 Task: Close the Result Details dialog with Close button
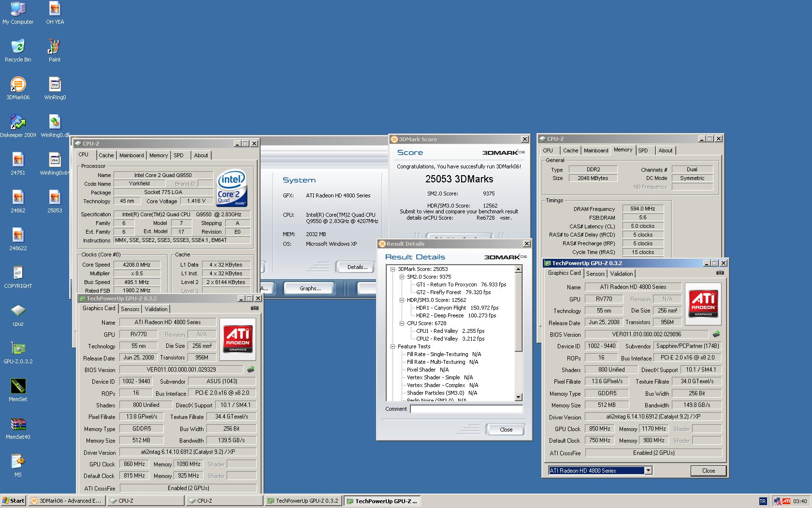point(506,430)
